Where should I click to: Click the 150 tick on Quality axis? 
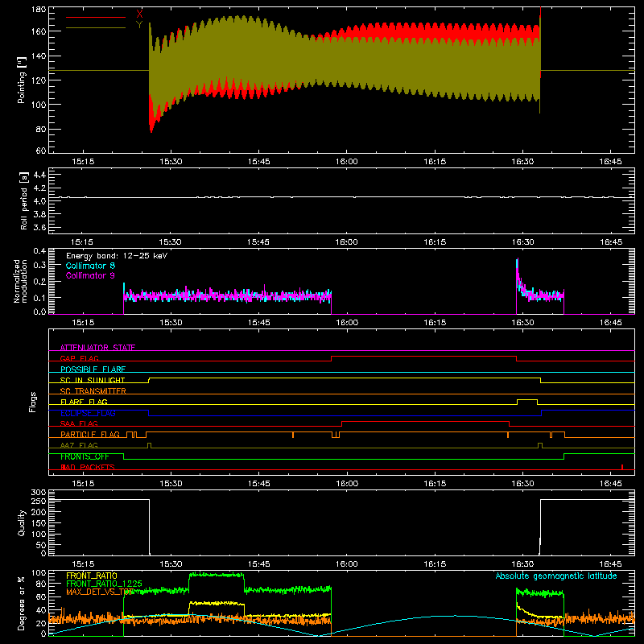pyautogui.click(x=39, y=523)
